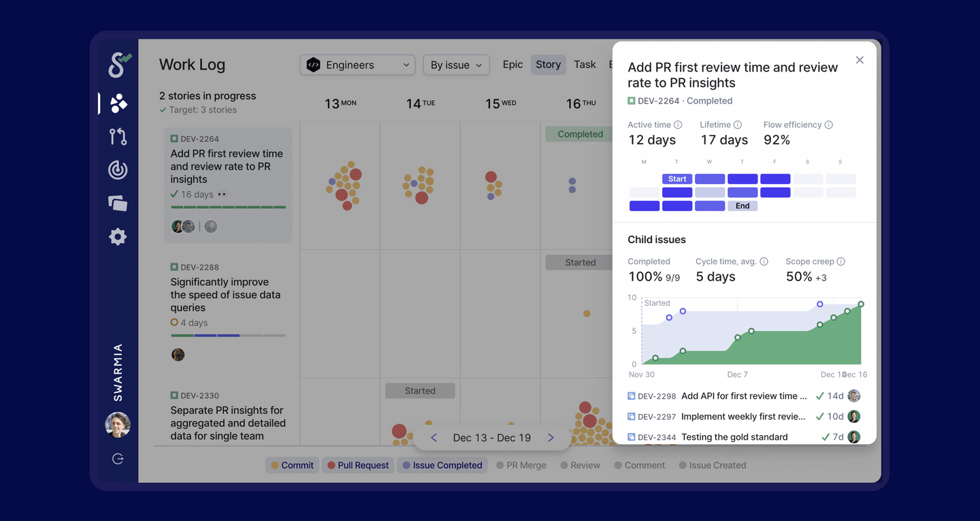
Task: Toggle the Commit legend filter
Action: coord(292,464)
